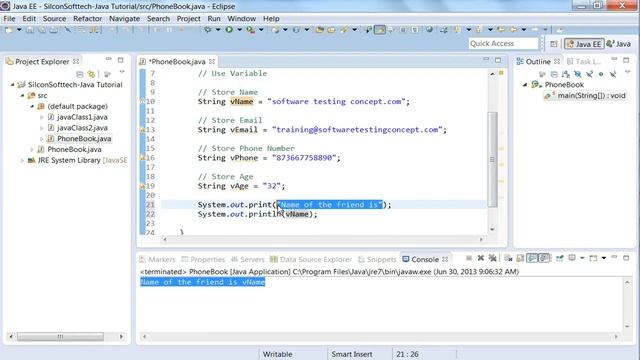Click the Display Selected Console icon

click(x=572, y=258)
